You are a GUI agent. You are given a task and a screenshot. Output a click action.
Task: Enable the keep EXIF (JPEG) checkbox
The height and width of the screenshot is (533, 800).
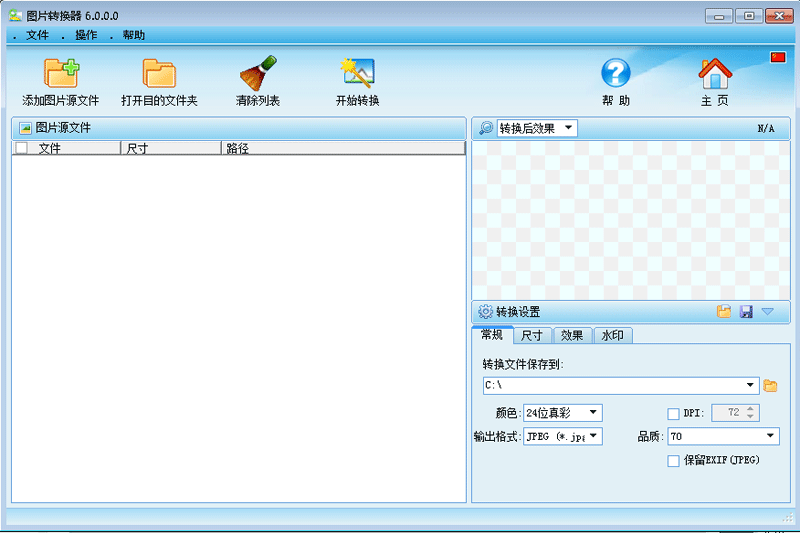673,461
